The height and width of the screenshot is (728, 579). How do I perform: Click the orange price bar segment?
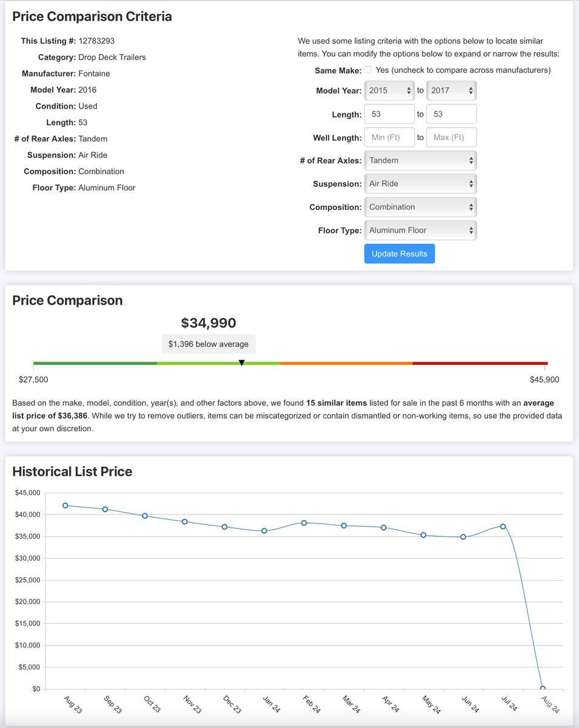[x=346, y=363]
